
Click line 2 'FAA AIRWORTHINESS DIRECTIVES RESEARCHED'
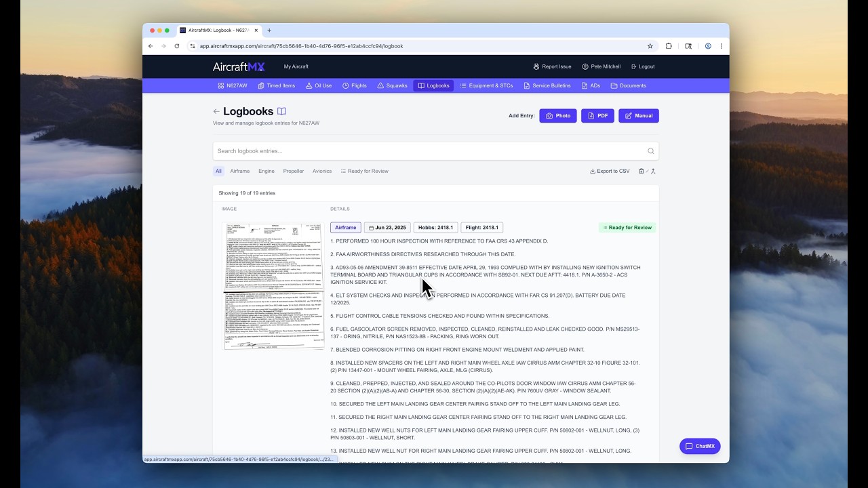(x=423, y=254)
